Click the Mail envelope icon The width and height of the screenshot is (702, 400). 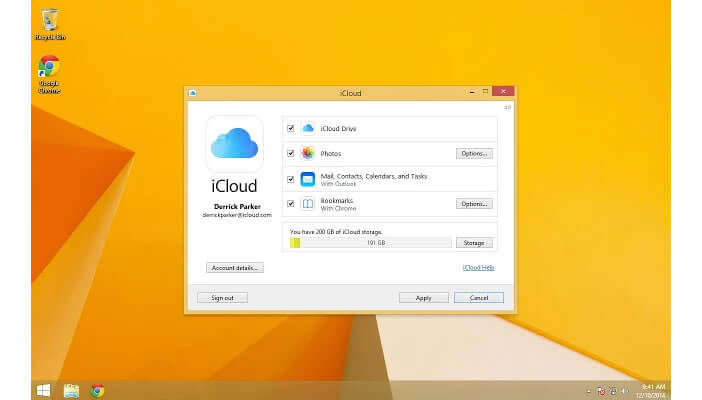click(x=308, y=179)
